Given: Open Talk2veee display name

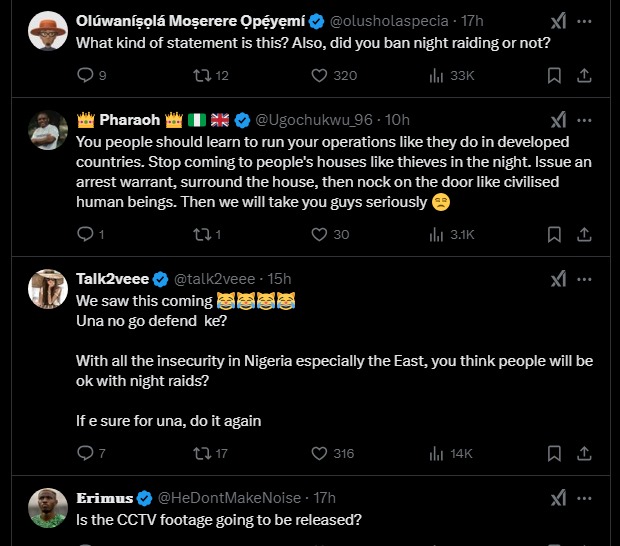Looking at the screenshot, I should pos(113,278).
